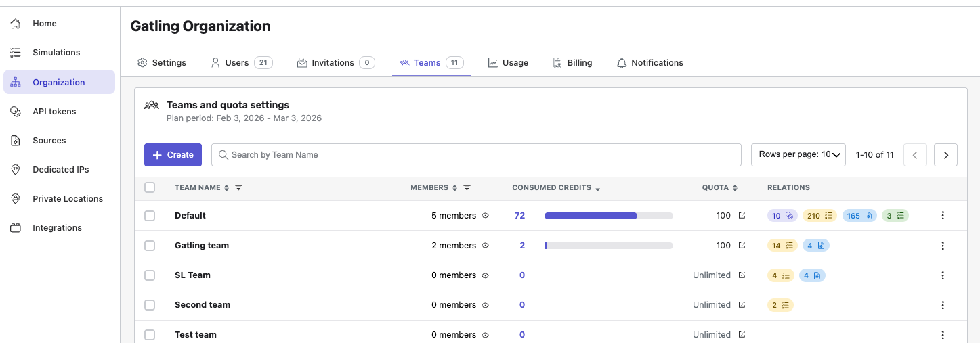Open Integrations from the sidebar
The width and height of the screenshot is (980, 343).
57,228
